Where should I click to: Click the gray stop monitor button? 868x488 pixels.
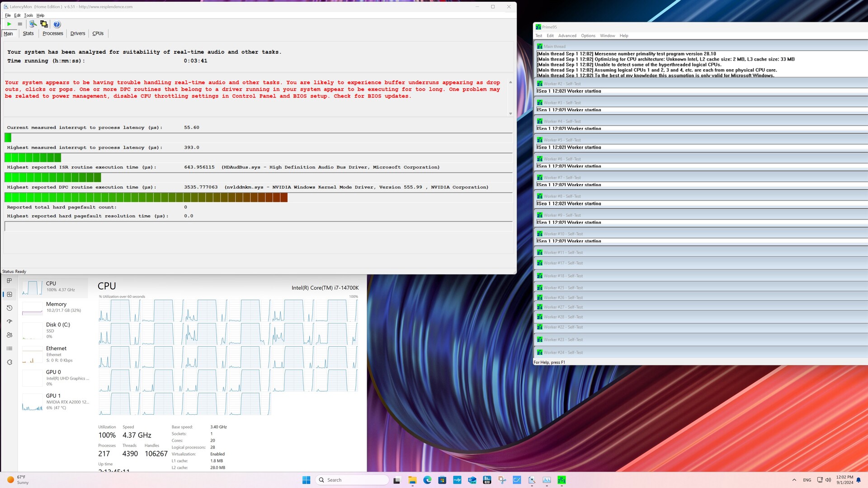pos(20,24)
